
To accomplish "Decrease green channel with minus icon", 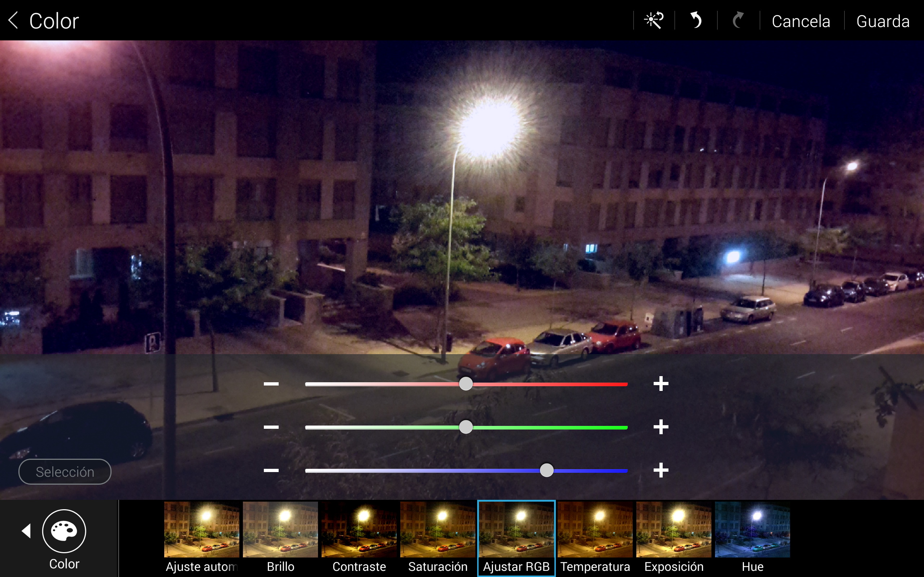I will click(271, 427).
